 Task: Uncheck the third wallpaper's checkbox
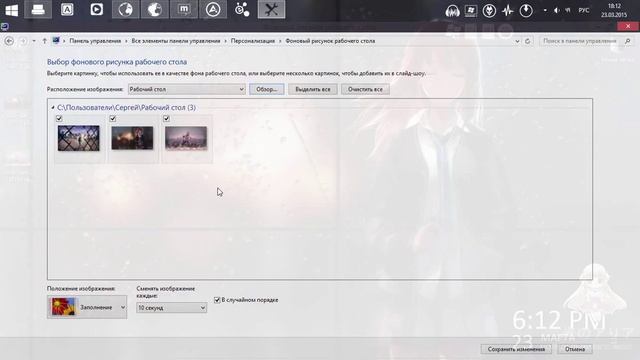tap(166, 118)
